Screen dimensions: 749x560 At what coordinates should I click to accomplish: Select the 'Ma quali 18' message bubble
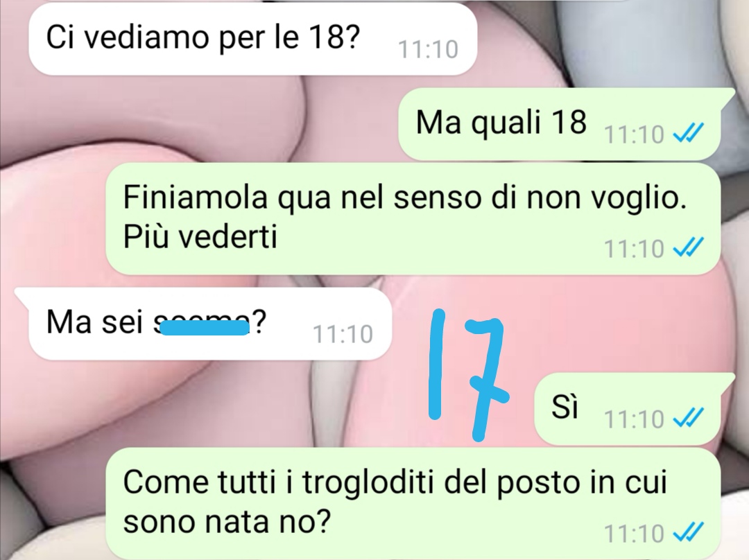(x=560, y=123)
